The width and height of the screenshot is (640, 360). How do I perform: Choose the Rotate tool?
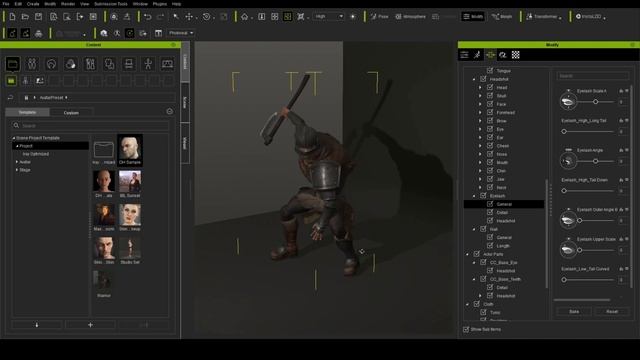click(207, 17)
